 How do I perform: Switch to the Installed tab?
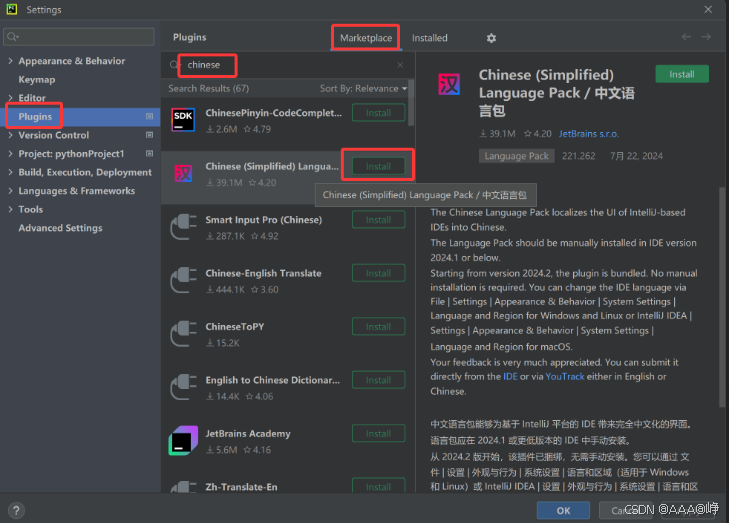coord(430,38)
